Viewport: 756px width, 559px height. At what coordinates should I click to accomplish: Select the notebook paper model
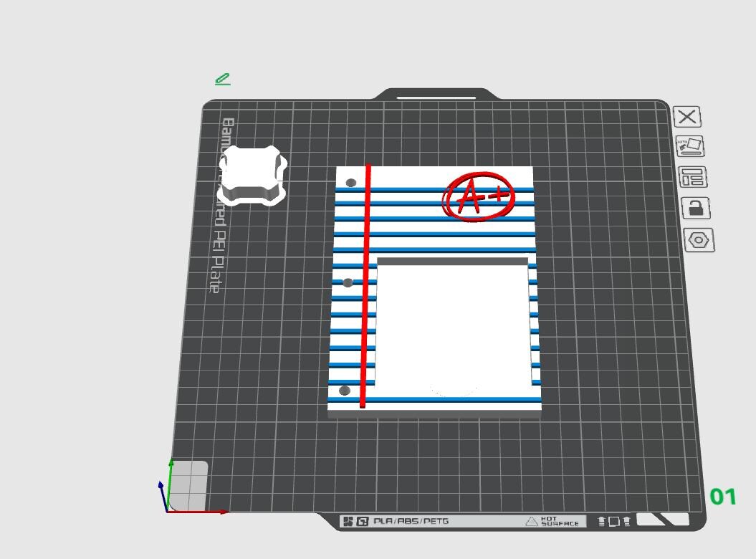434,291
